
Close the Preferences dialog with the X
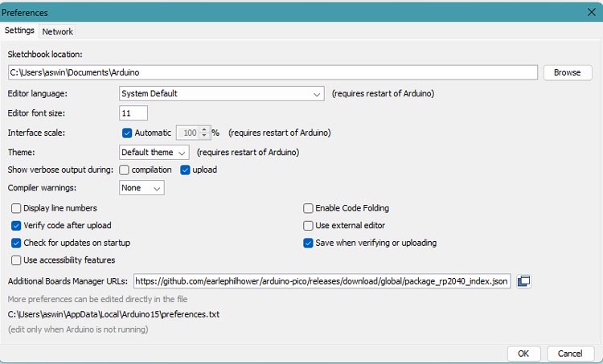[x=592, y=12]
